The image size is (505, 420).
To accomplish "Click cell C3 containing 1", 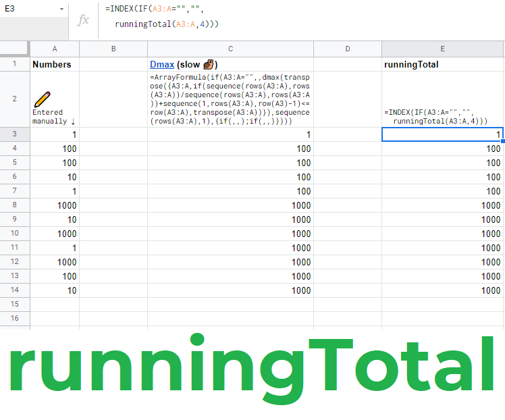I will click(x=231, y=134).
